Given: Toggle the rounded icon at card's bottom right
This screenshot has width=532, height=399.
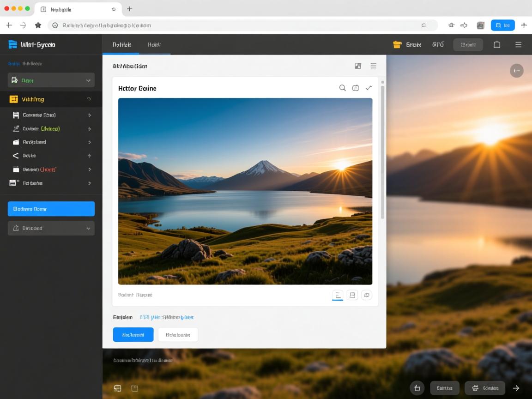Looking at the screenshot, I should click(x=367, y=295).
